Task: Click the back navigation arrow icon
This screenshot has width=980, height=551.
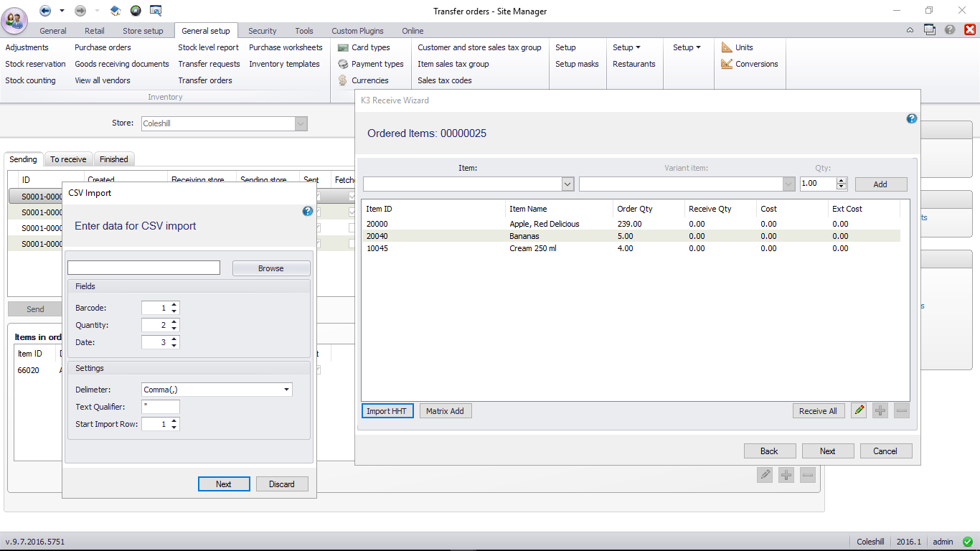Action: click(x=45, y=11)
